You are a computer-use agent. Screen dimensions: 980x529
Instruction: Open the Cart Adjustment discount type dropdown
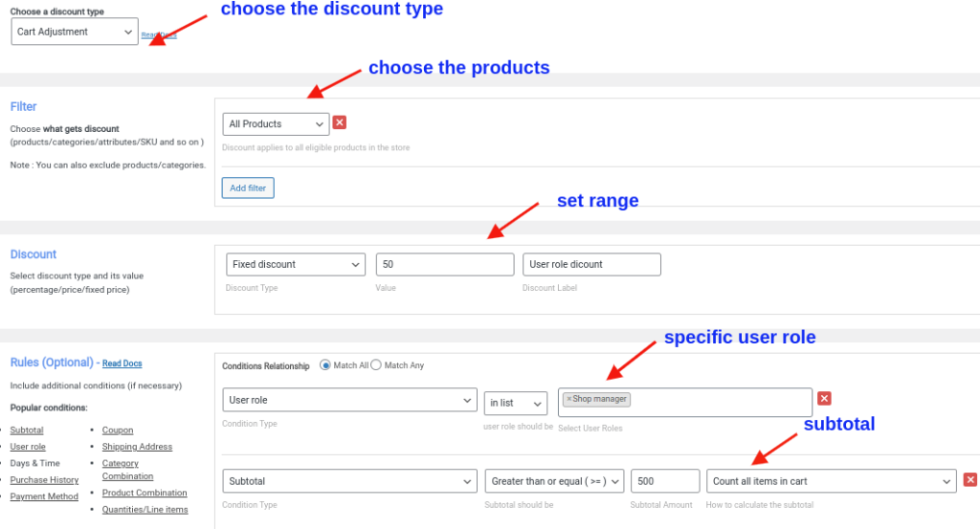pyautogui.click(x=75, y=32)
